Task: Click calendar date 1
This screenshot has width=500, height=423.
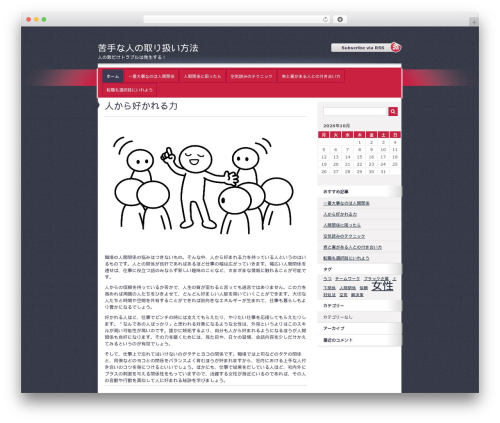Action: tap(359, 142)
